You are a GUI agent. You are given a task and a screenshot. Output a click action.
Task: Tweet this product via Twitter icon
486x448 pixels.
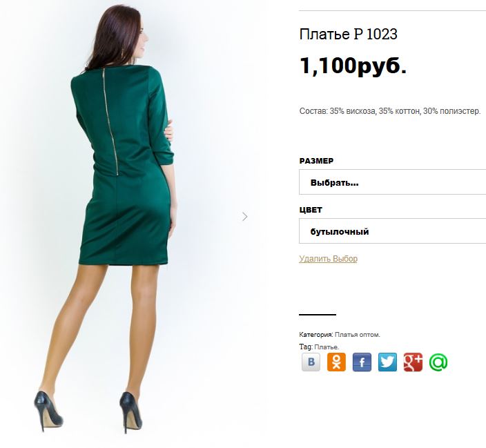387,362
